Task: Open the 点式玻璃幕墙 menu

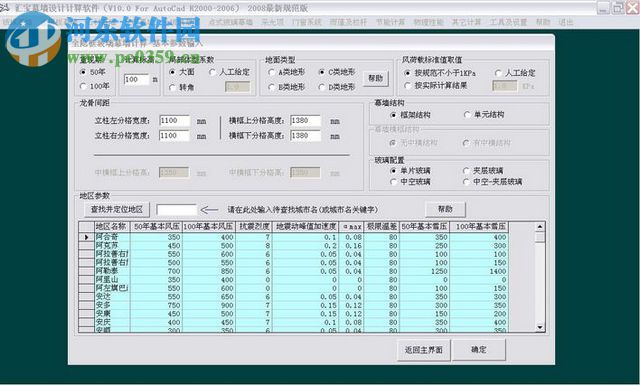Action: coord(230,22)
